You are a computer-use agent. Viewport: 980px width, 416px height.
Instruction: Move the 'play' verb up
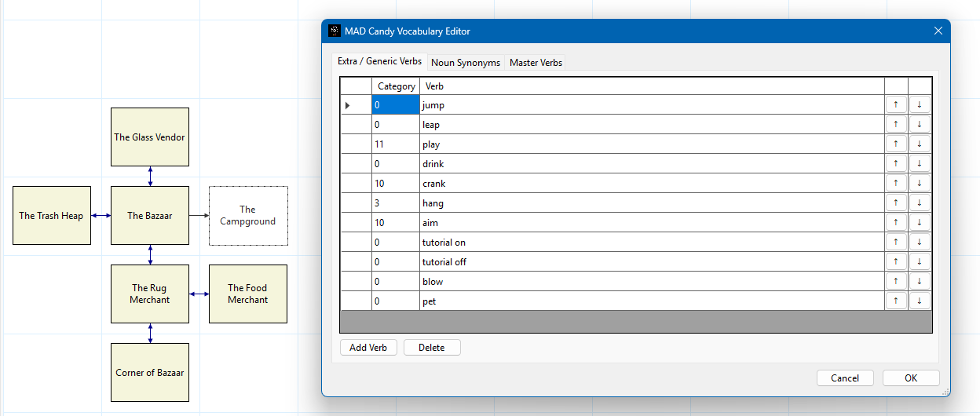(x=896, y=144)
